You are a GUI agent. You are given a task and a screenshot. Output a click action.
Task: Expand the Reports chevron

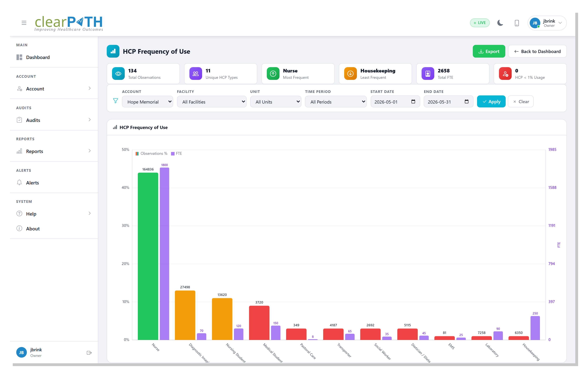coord(90,151)
